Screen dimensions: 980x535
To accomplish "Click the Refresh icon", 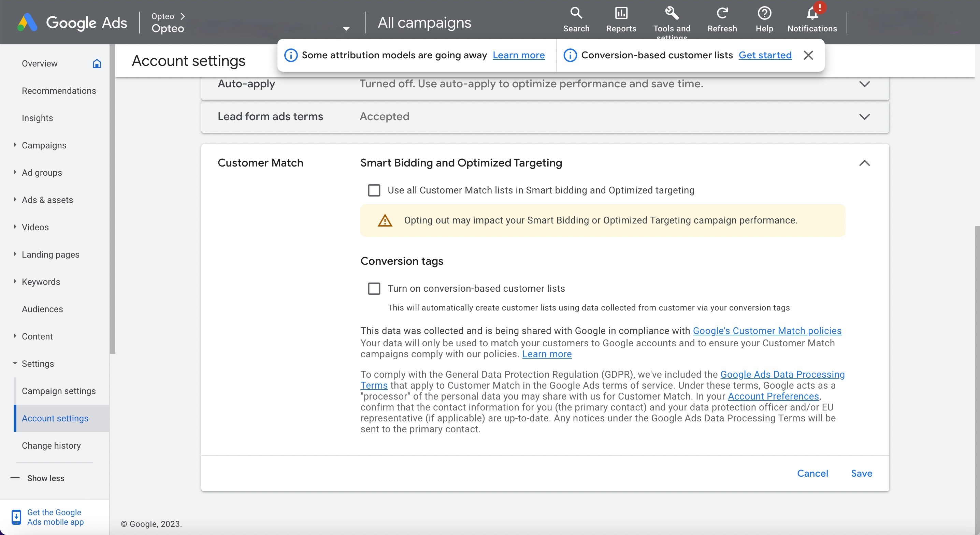I will tap(722, 13).
